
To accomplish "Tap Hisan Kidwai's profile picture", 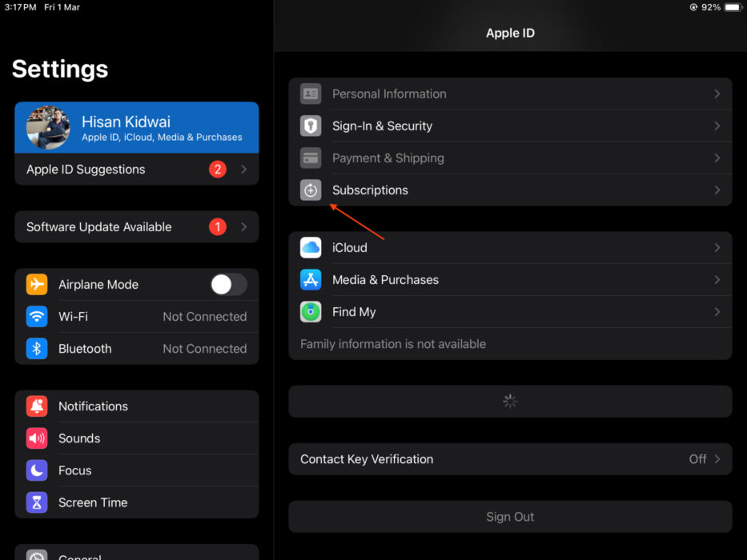I will coord(46,127).
